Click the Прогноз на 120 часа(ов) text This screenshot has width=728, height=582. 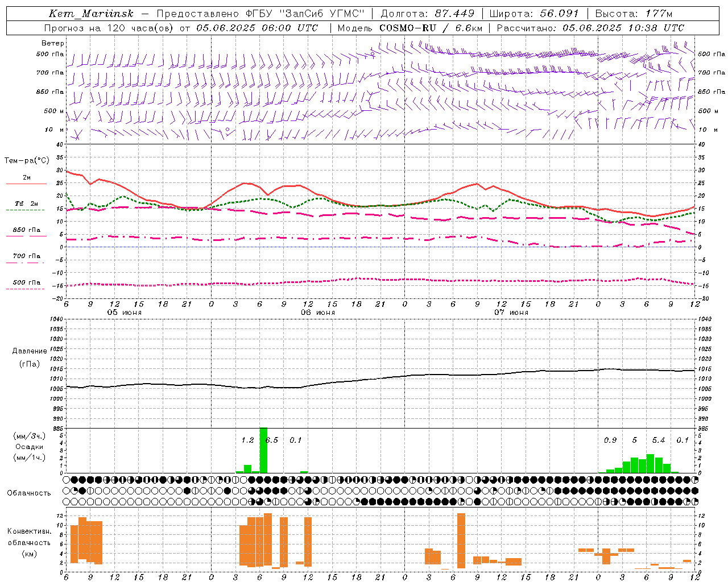(109, 28)
